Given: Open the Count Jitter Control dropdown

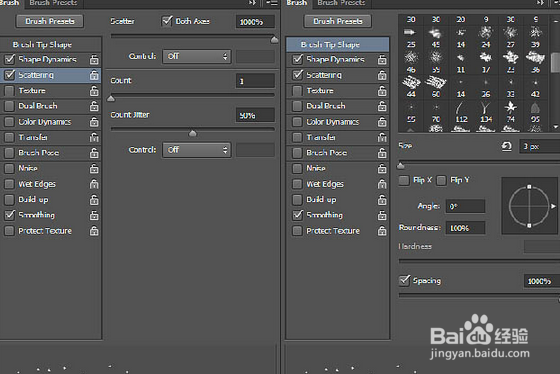Looking at the screenshot, I should [x=197, y=150].
